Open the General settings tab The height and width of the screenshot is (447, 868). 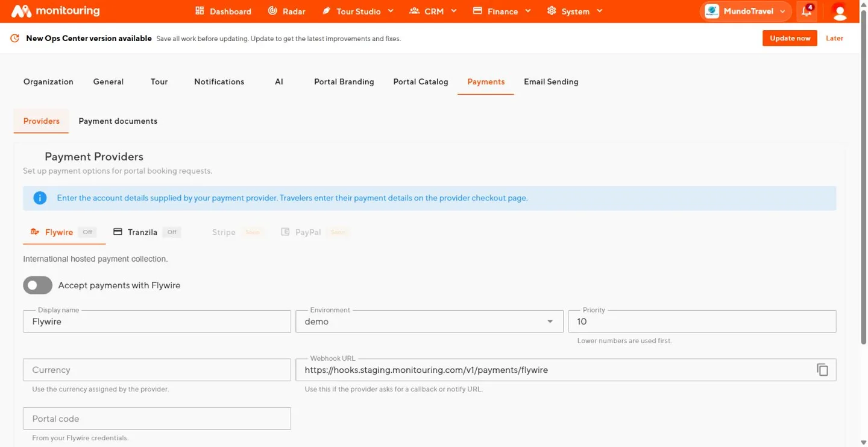pyautogui.click(x=108, y=81)
